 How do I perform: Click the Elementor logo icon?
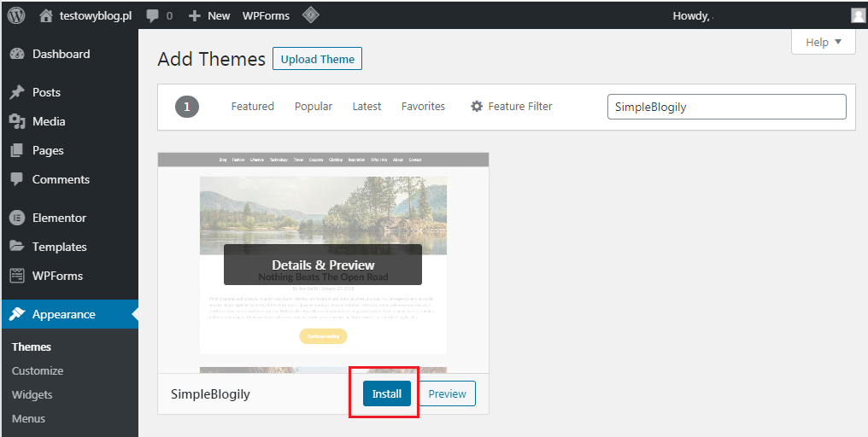pyautogui.click(x=17, y=218)
